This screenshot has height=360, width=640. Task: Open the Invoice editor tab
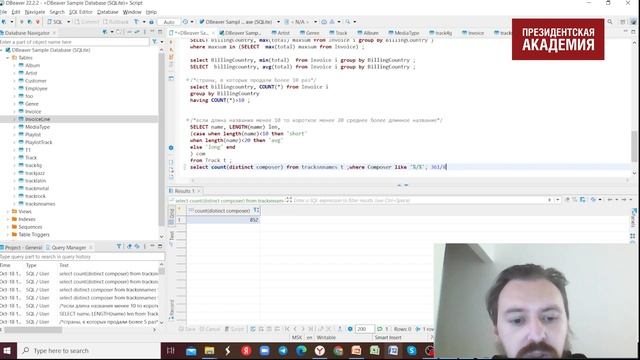(x=473, y=33)
